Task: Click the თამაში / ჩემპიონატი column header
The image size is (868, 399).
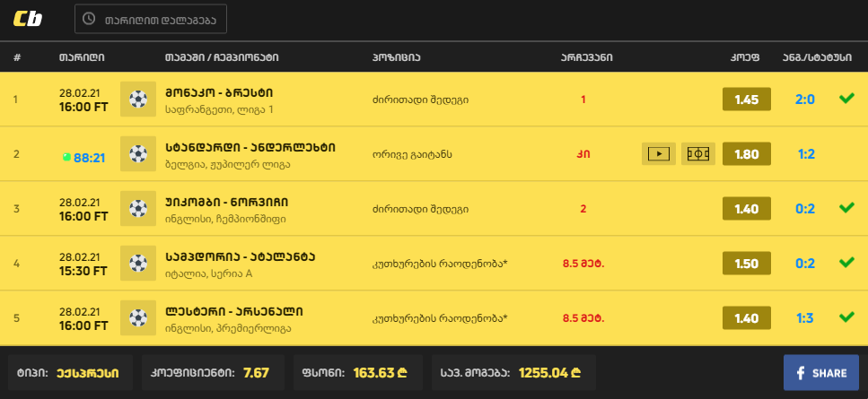Action: click(222, 57)
